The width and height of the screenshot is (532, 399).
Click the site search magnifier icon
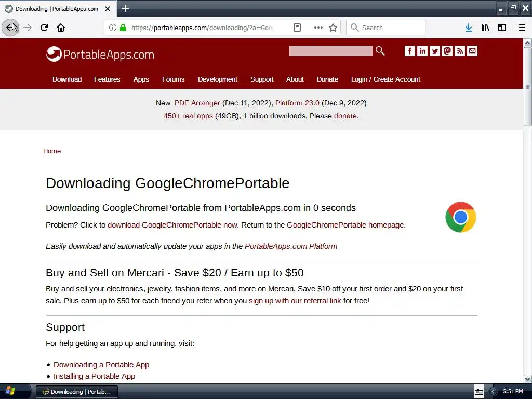point(380,51)
